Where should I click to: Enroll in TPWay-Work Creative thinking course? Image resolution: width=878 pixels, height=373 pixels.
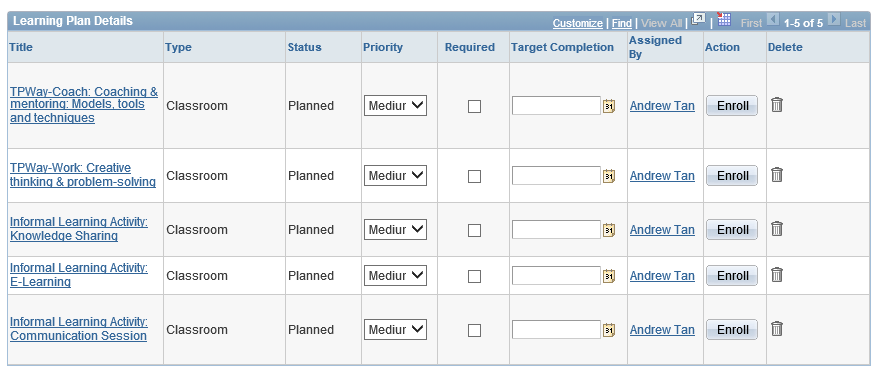click(732, 175)
